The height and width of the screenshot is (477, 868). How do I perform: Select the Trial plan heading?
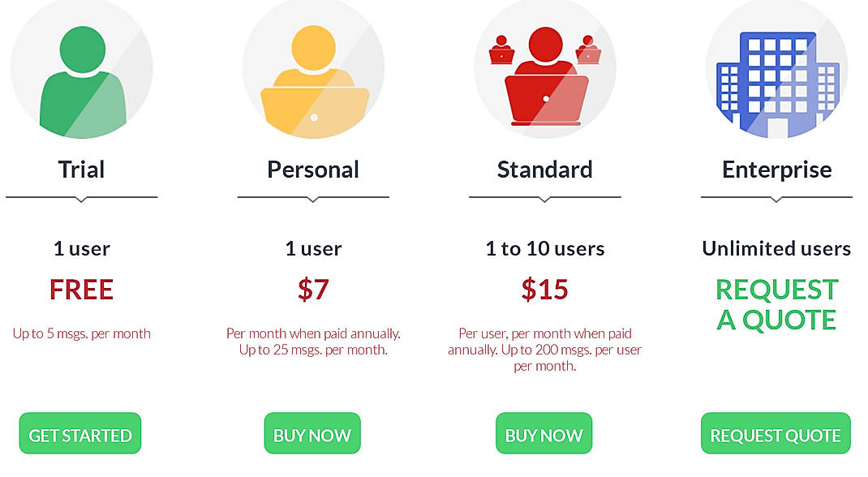tap(80, 170)
